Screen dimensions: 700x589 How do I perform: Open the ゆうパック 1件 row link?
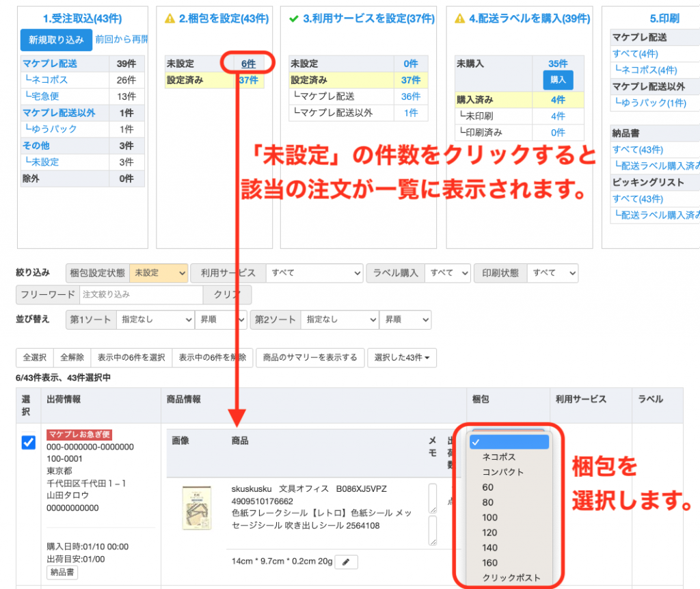coord(51,129)
